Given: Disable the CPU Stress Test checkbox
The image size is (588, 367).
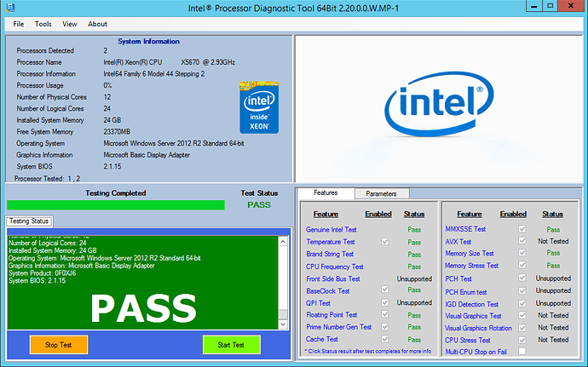Looking at the screenshot, I should (x=522, y=339).
